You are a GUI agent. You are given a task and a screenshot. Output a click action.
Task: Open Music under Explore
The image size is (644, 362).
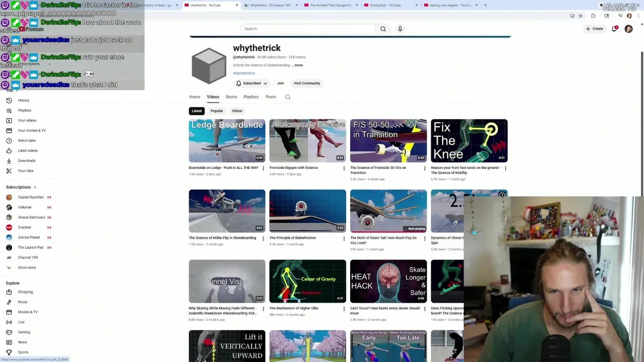tap(23, 302)
